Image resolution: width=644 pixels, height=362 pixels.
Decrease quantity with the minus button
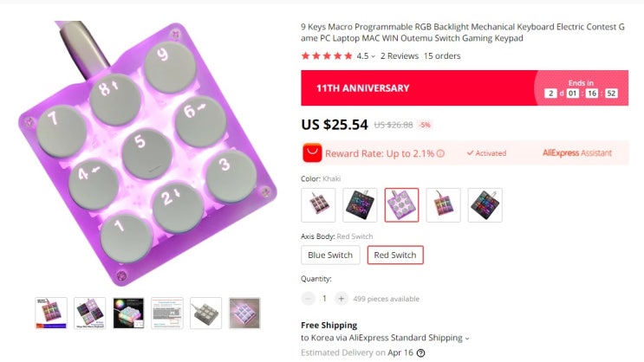click(308, 299)
